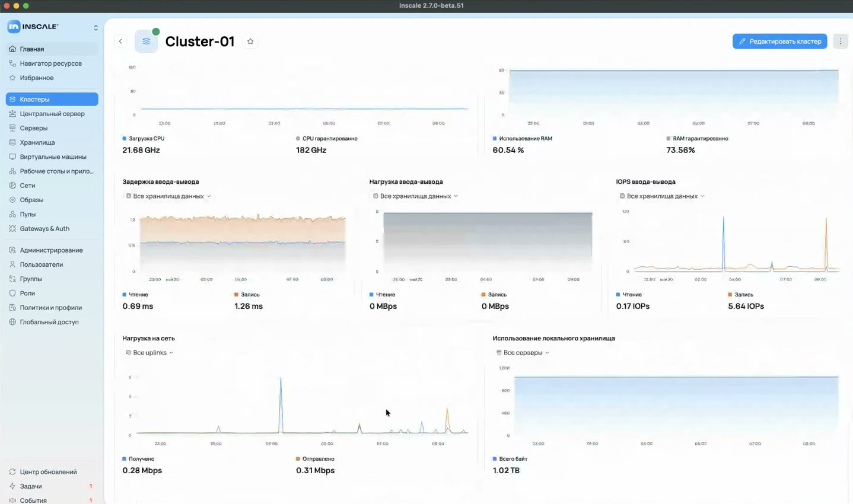The image size is (853, 504).
Task: Click the 1.02 TB storage value
Action: coord(506,471)
